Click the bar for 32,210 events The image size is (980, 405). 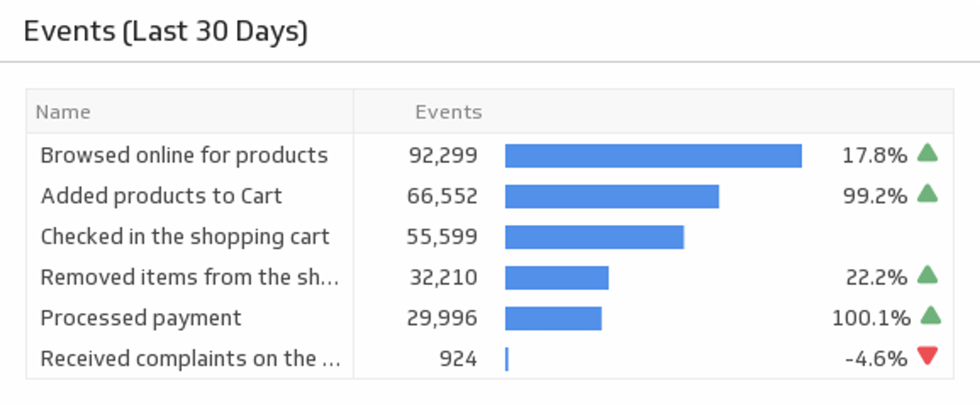pyautogui.click(x=556, y=278)
